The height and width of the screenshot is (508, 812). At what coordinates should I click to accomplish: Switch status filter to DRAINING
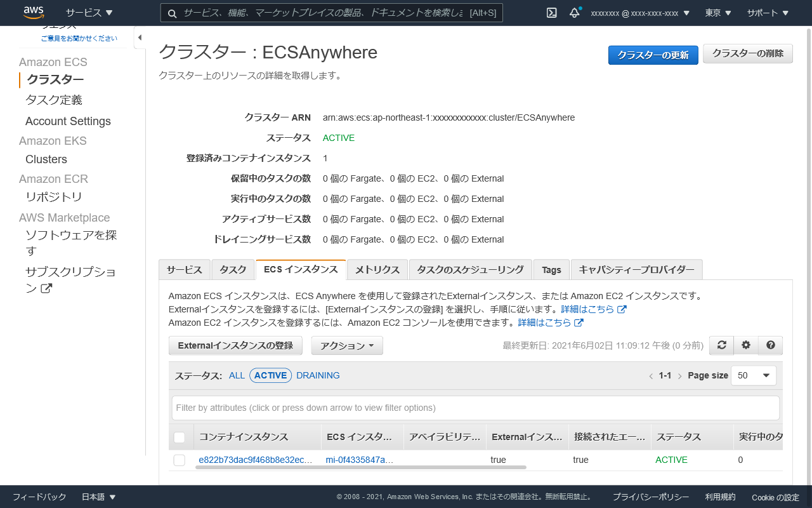pyautogui.click(x=317, y=375)
